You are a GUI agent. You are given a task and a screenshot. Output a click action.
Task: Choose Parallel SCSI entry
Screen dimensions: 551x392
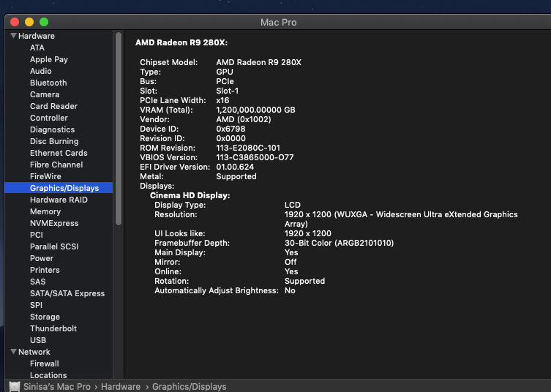(x=54, y=246)
